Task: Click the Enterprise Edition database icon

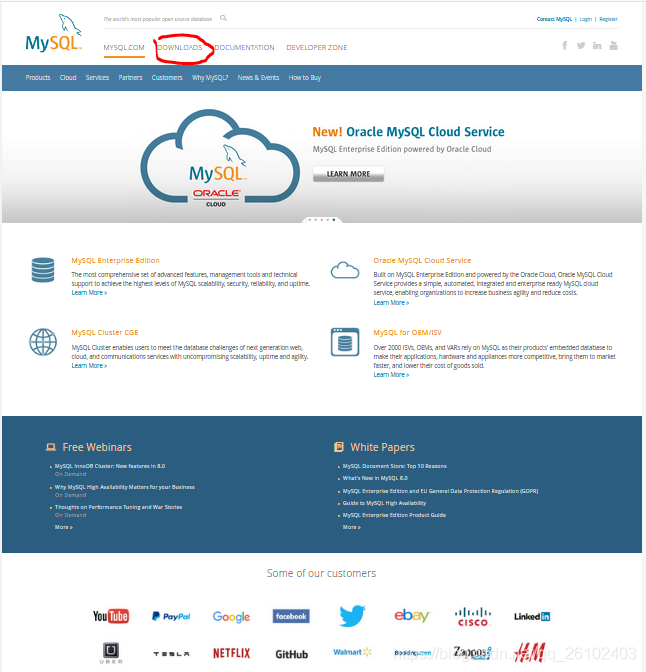Action: click(43, 270)
